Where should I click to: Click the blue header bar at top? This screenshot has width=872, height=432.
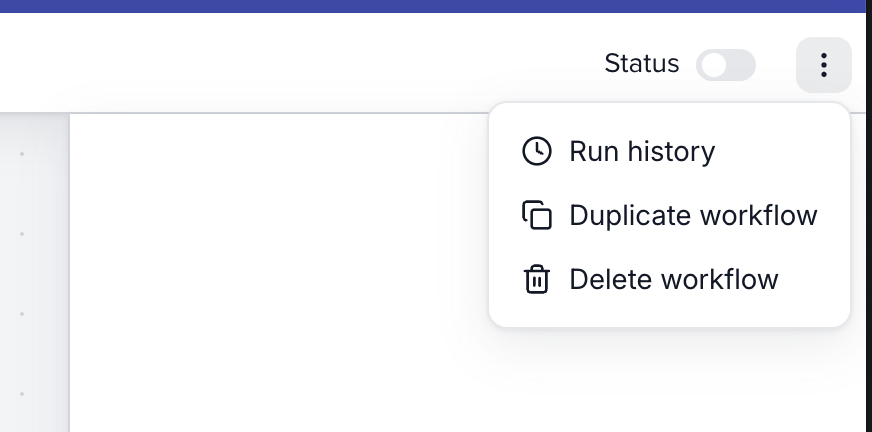[x=430, y=5]
